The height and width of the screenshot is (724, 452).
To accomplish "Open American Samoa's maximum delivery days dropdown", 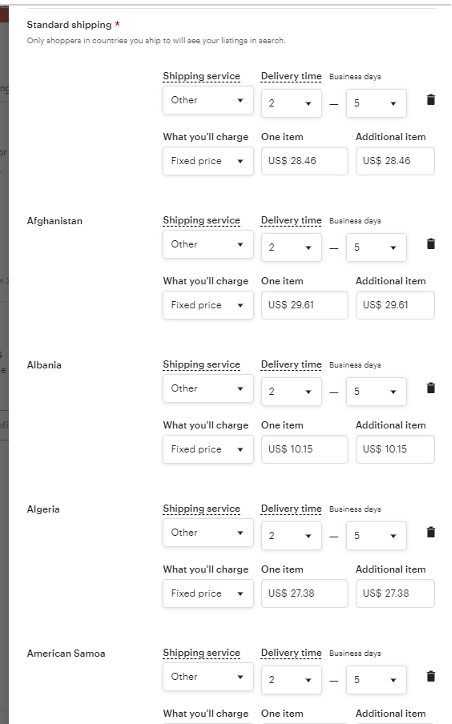I will coord(376,680).
